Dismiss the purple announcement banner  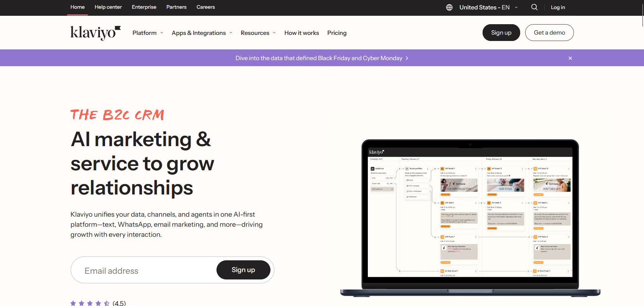[x=570, y=58]
